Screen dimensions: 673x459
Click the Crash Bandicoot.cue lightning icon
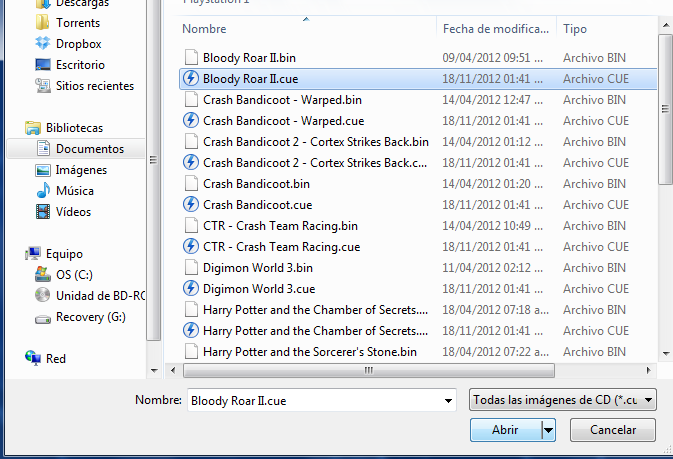click(x=191, y=204)
